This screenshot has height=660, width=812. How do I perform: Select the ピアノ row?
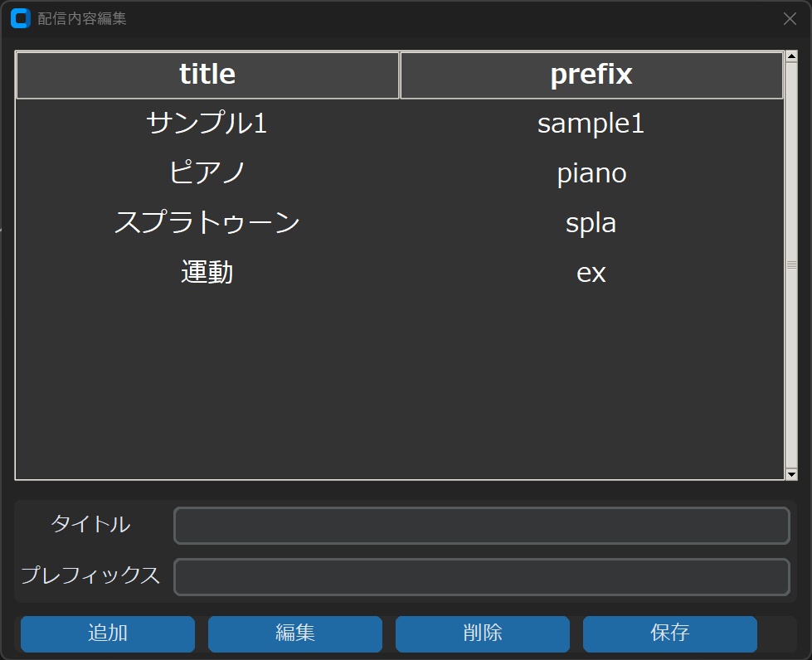coord(207,173)
